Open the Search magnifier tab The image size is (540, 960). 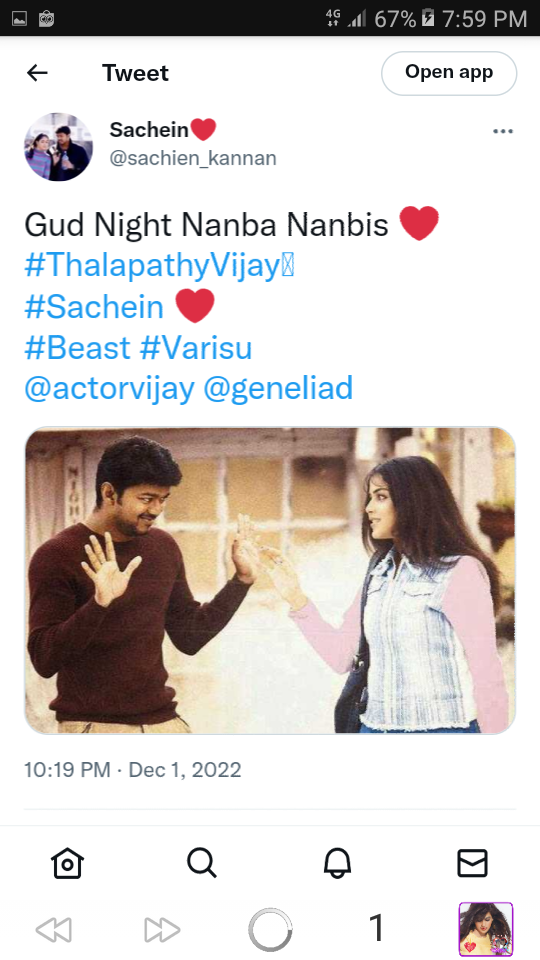[x=202, y=863]
